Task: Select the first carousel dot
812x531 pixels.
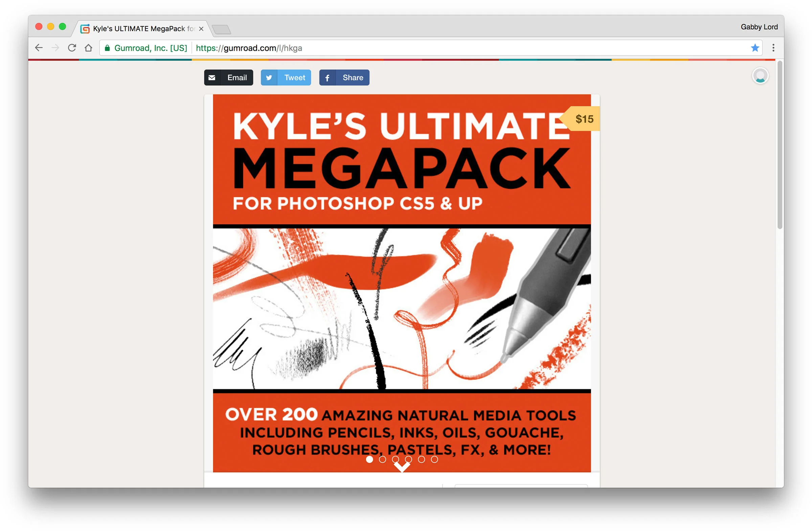Action: tap(369, 460)
